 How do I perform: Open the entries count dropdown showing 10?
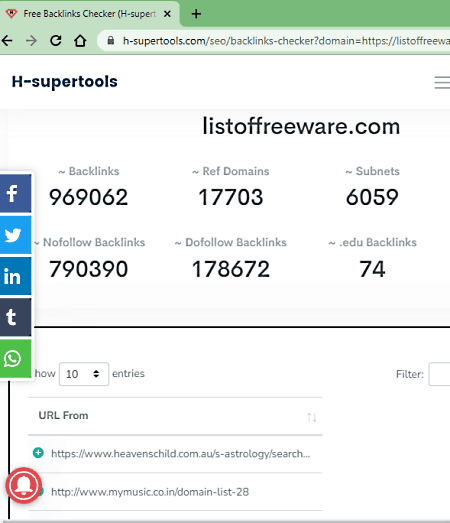coord(84,374)
